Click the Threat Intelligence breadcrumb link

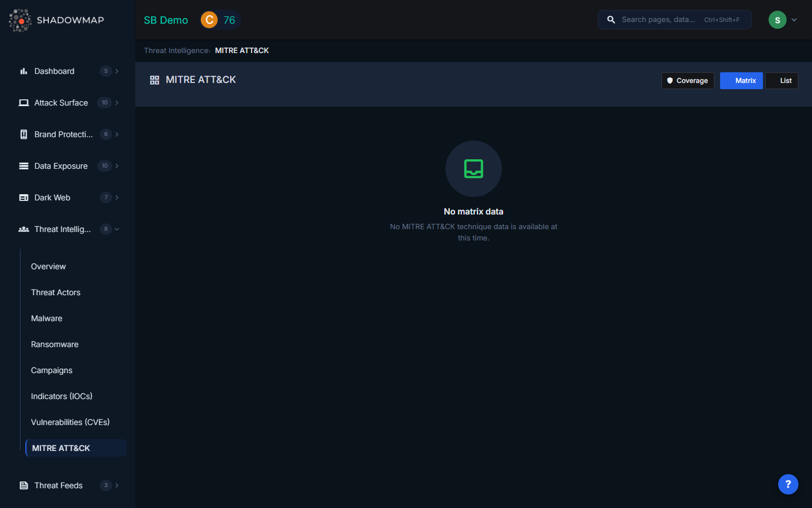coord(176,50)
